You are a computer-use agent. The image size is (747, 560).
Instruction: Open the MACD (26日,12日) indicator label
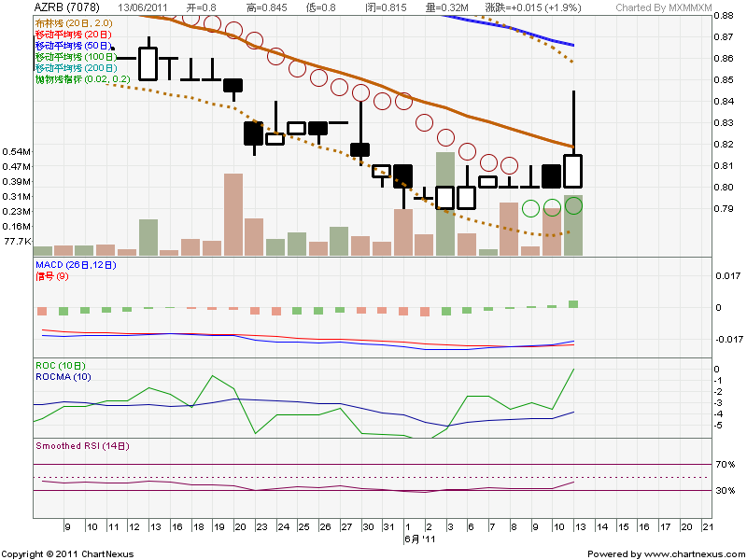[75, 266]
